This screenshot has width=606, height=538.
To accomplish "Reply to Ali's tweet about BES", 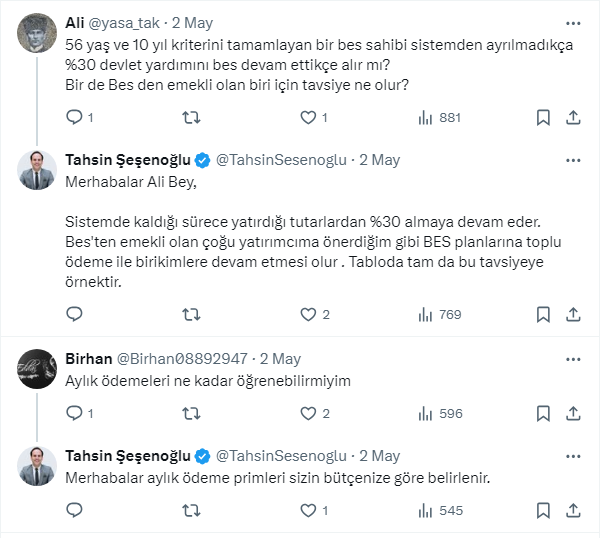I will pyautogui.click(x=73, y=117).
